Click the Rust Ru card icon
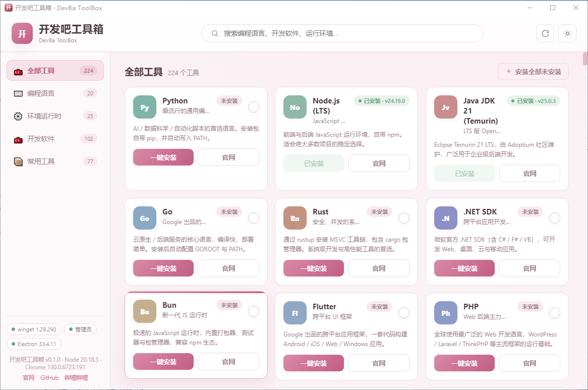The image size is (588, 390). pyautogui.click(x=295, y=218)
